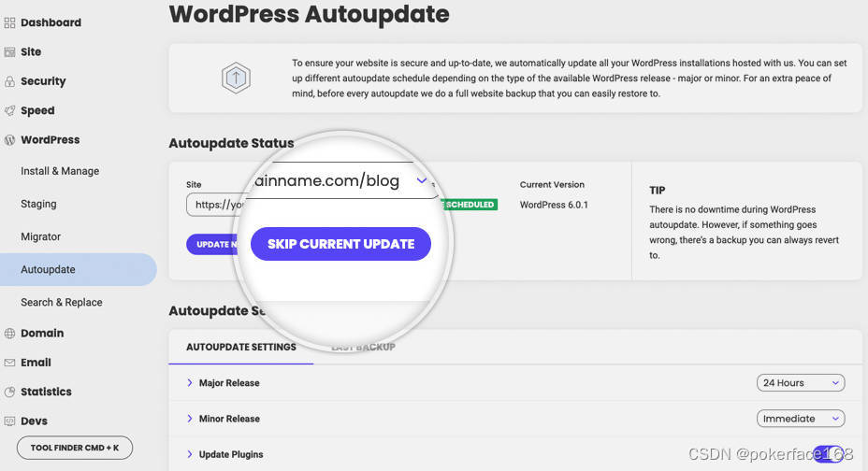Screen dimensions: 868x471
Task: Go to Search & Replace page
Action: (62, 303)
